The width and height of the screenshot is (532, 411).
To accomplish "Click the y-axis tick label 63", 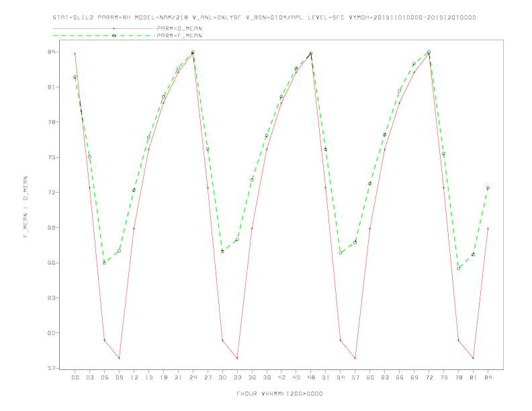I will pos(52,298).
